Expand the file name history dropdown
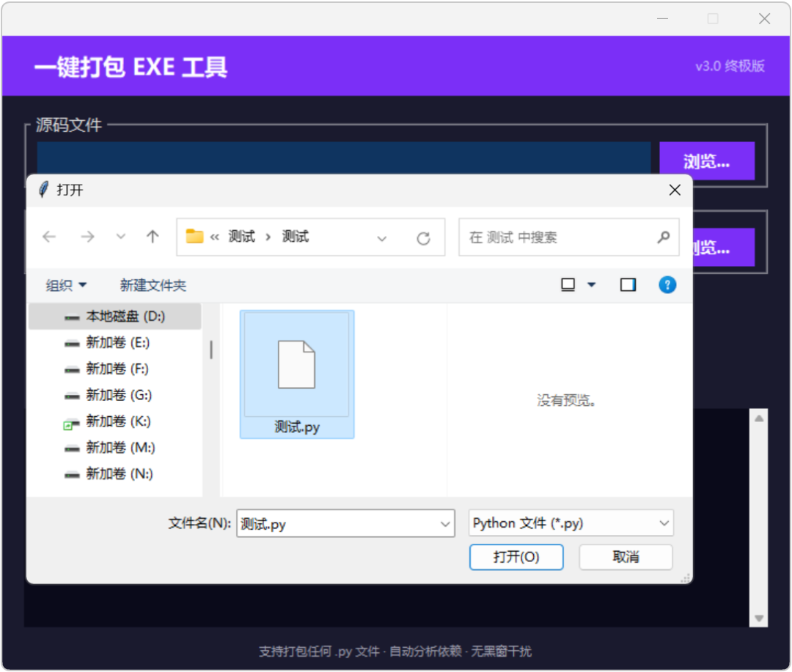The height and width of the screenshot is (672, 792). [x=445, y=524]
